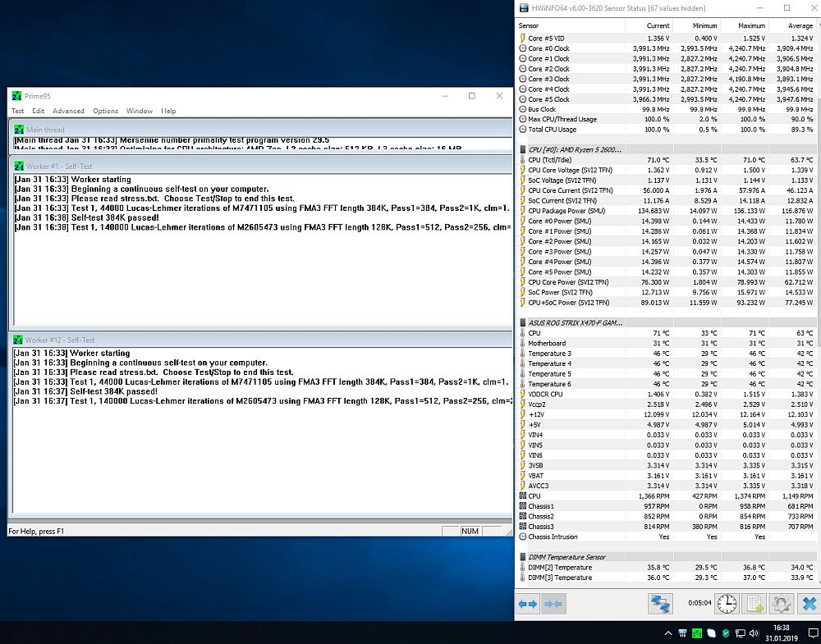The image size is (821, 644).
Task: Click the Main thread window icon
Action: (20, 130)
